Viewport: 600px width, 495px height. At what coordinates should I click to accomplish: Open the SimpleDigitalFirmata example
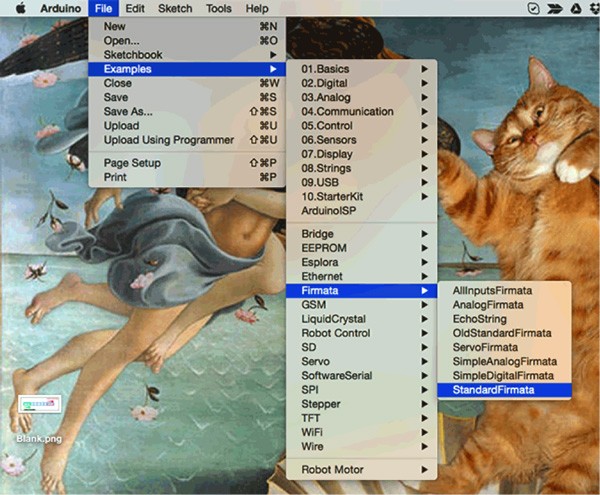tap(504, 375)
